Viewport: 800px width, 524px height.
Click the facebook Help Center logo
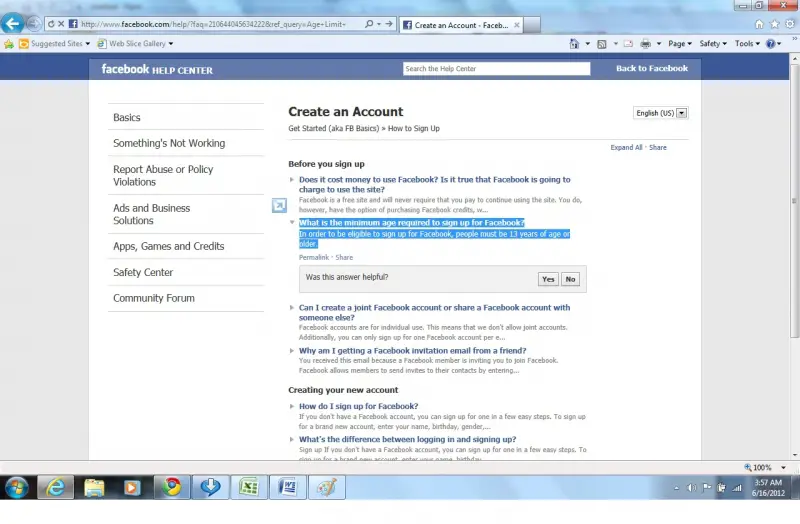tap(157, 69)
